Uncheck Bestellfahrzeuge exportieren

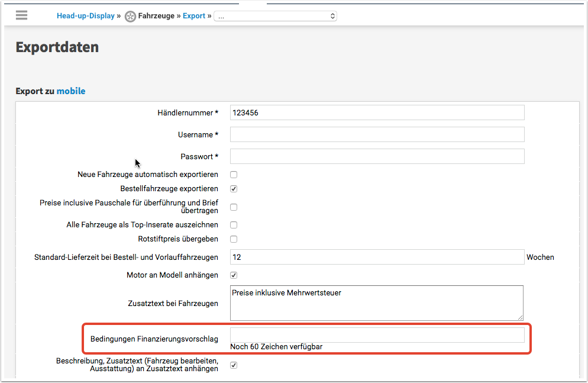coord(234,189)
